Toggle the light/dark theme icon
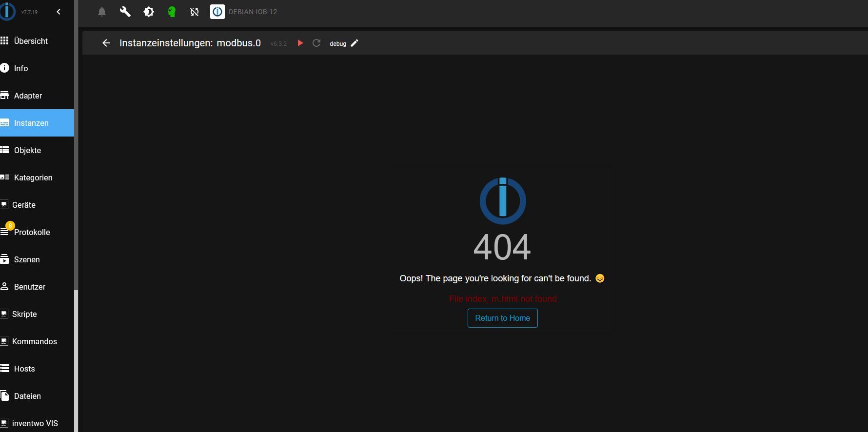The height and width of the screenshot is (432, 868). pyautogui.click(x=149, y=12)
